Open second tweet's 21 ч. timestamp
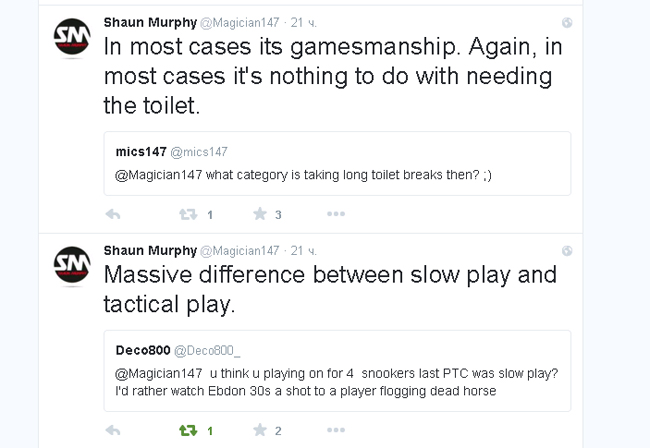 303,250
